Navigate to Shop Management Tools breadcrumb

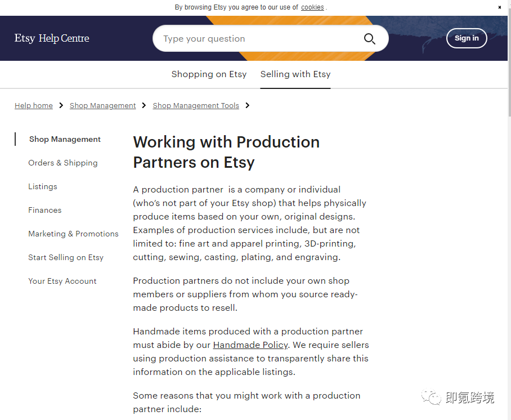coord(196,106)
